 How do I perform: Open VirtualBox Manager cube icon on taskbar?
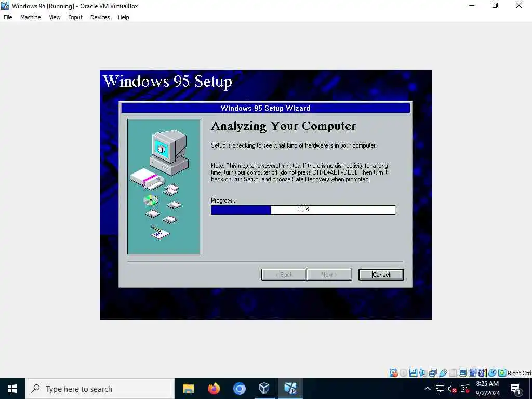[x=264, y=389]
